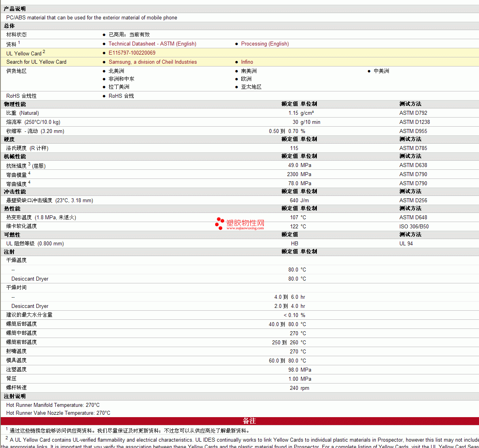Click the 建议的最大水分含量 row label
Image resolution: width=479 pixels, height=448 pixels.
click(x=29, y=315)
